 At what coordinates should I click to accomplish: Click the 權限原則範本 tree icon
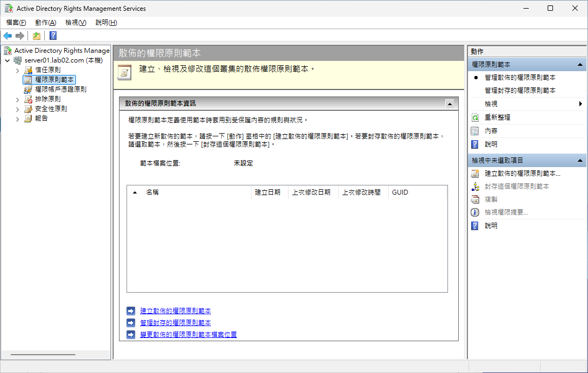pos(28,80)
